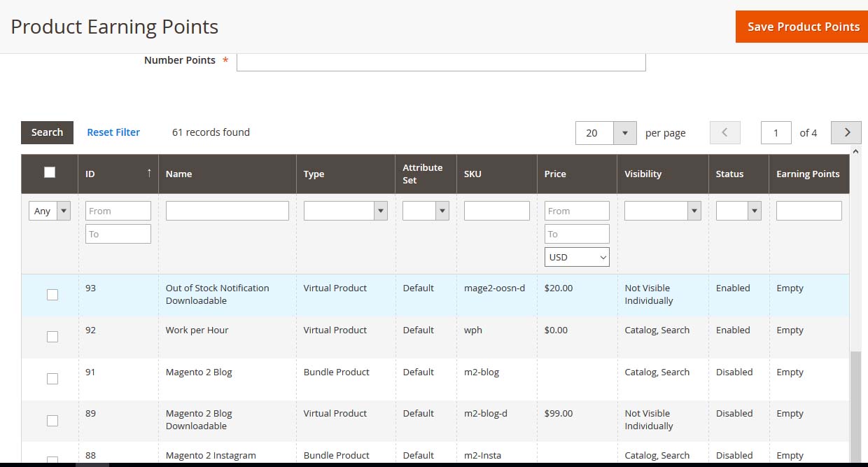The image size is (868, 467).
Task: Click Save Product Points button
Action: 802,27
